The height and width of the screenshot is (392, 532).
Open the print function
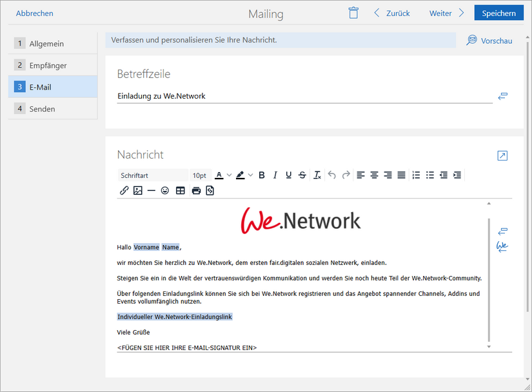(196, 190)
